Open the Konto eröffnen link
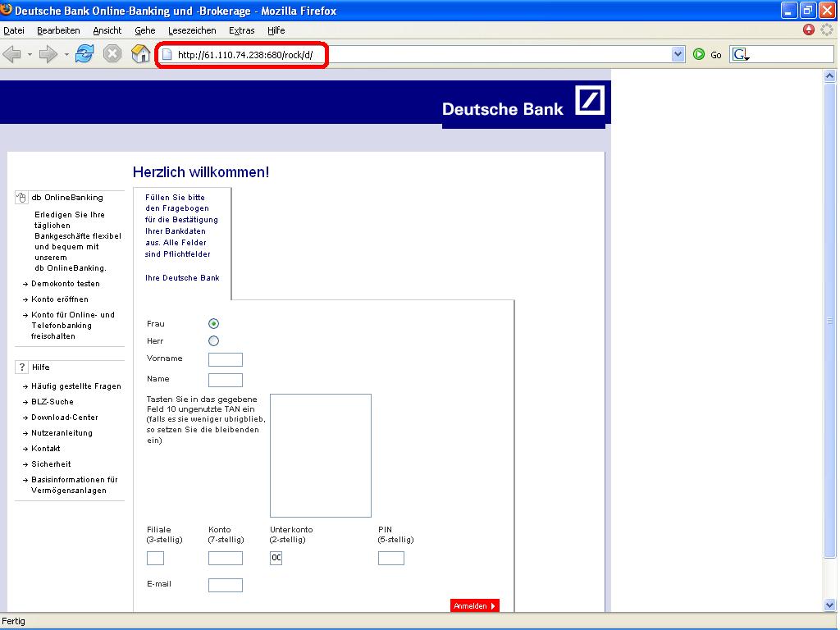Image resolution: width=840 pixels, height=630 pixels. [60, 299]
